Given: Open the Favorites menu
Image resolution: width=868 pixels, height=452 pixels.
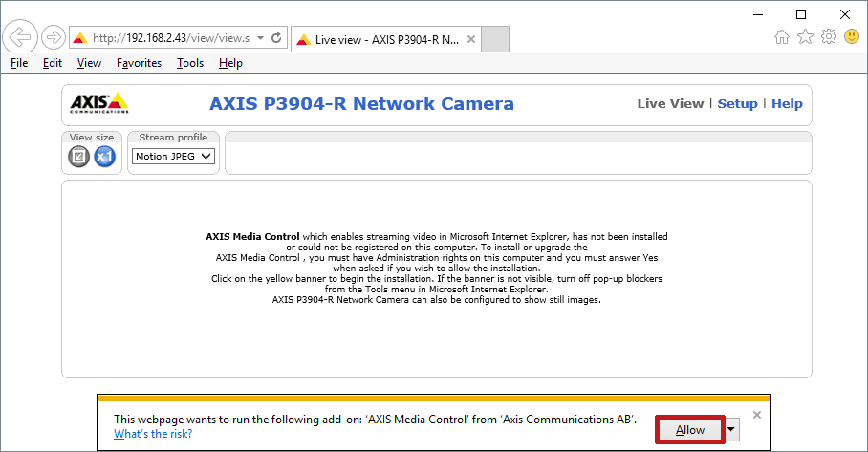Looking at the screenshot, I should pyautogui.click(x=139, y=63).
